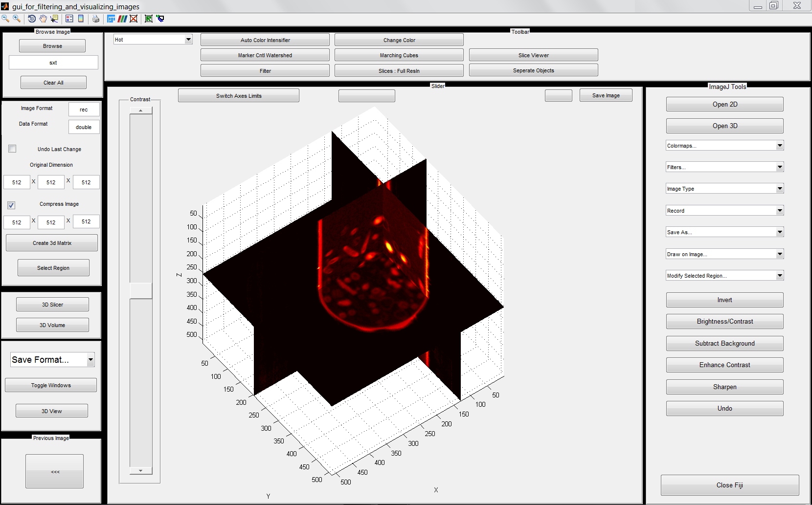Click Slices : Full Resln button
Viewport: 812px width, 505px height.
point(399,71)
